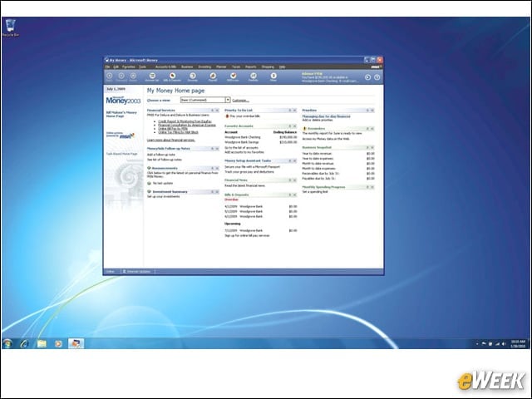Open the Favorites menu

pyautogui.click(x=129, y=66)
